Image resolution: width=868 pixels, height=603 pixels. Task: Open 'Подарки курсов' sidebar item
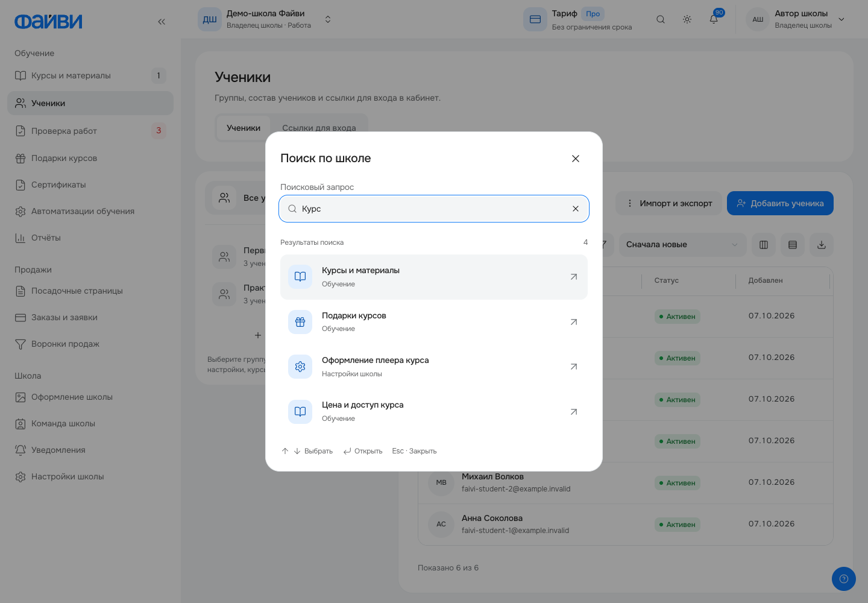pyautogui.click(x=90, y=158)
